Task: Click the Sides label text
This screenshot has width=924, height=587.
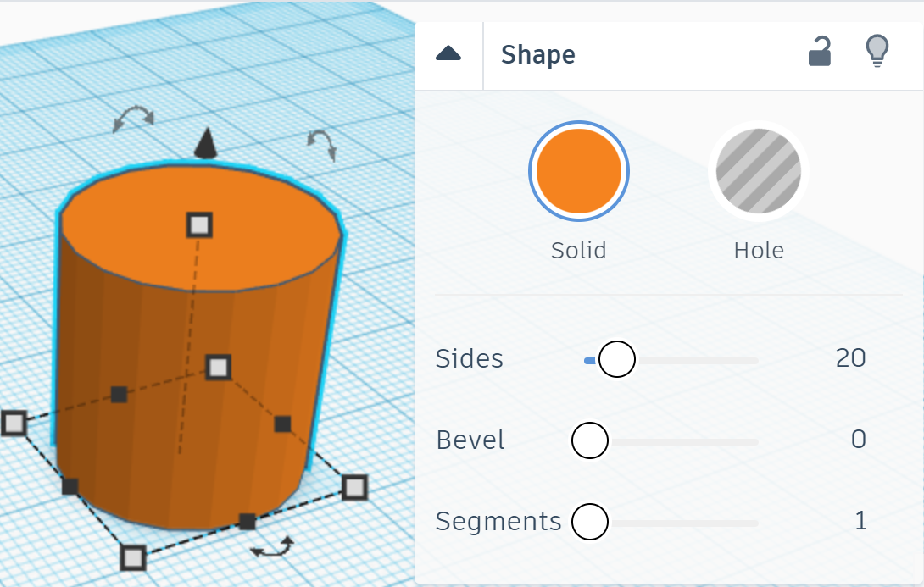Action: 469,358
